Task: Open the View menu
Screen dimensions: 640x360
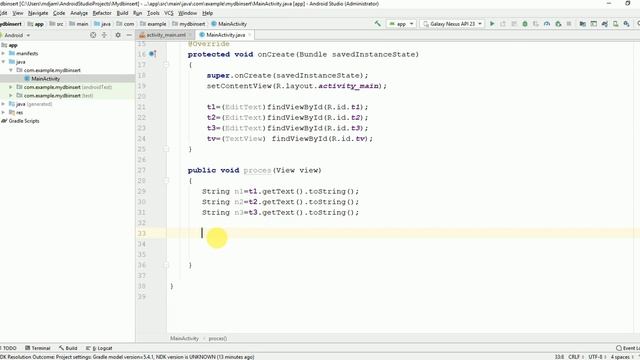Action: pyautogui.click(x=18, y=13)
